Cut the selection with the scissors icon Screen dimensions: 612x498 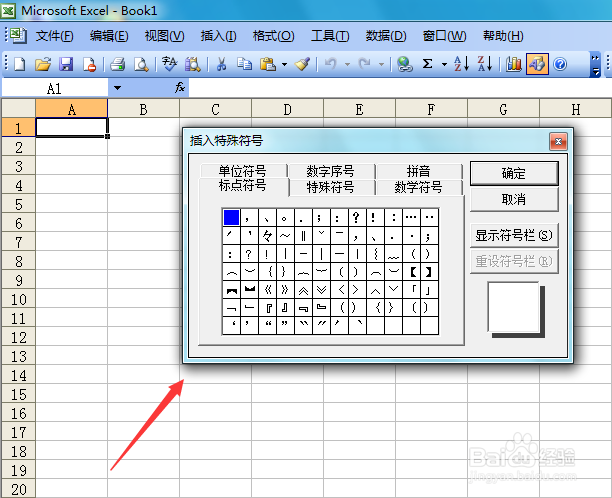tap(221, 64)
